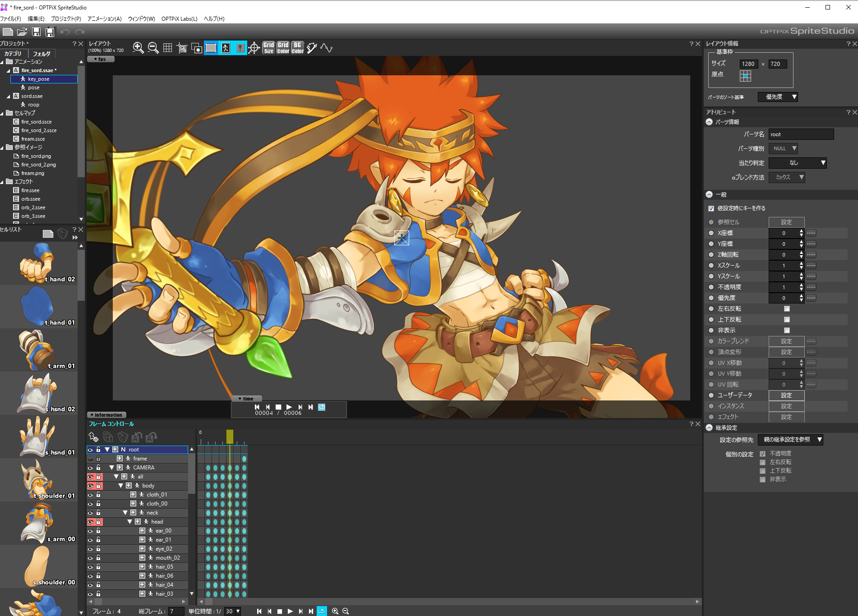Click the zoom out magnifier in layout toolbar
The image size is (858, 616).
click(153, 48)
